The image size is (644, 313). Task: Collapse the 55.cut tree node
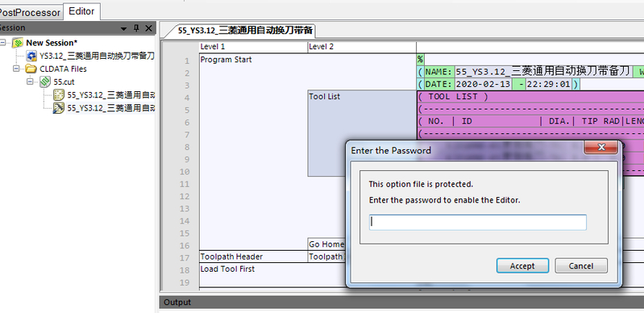coord(30,81)
